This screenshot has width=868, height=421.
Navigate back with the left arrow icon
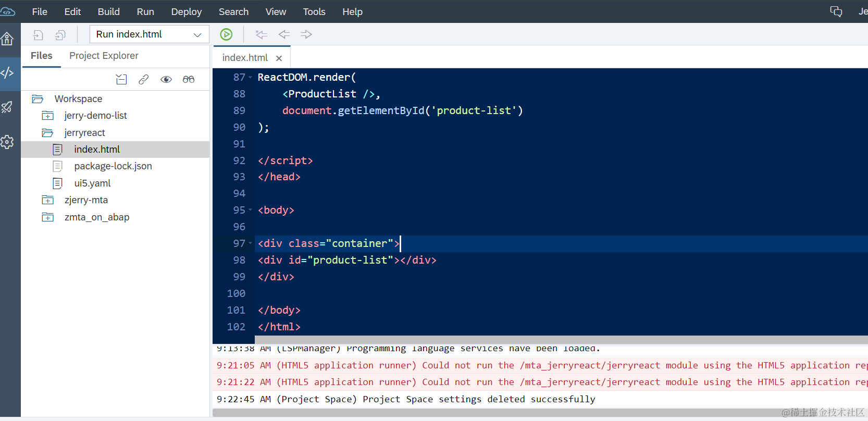[x=284, y=34]
